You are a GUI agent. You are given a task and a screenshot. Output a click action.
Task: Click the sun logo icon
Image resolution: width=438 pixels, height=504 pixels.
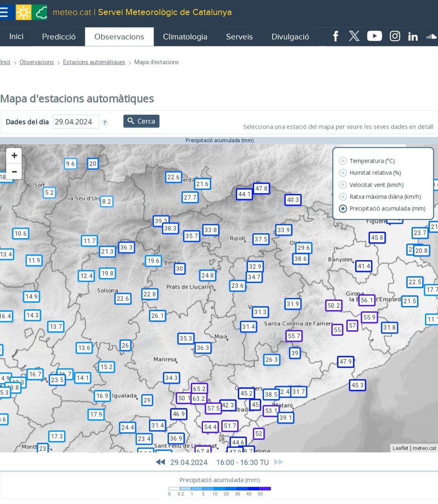pos(23,13)
